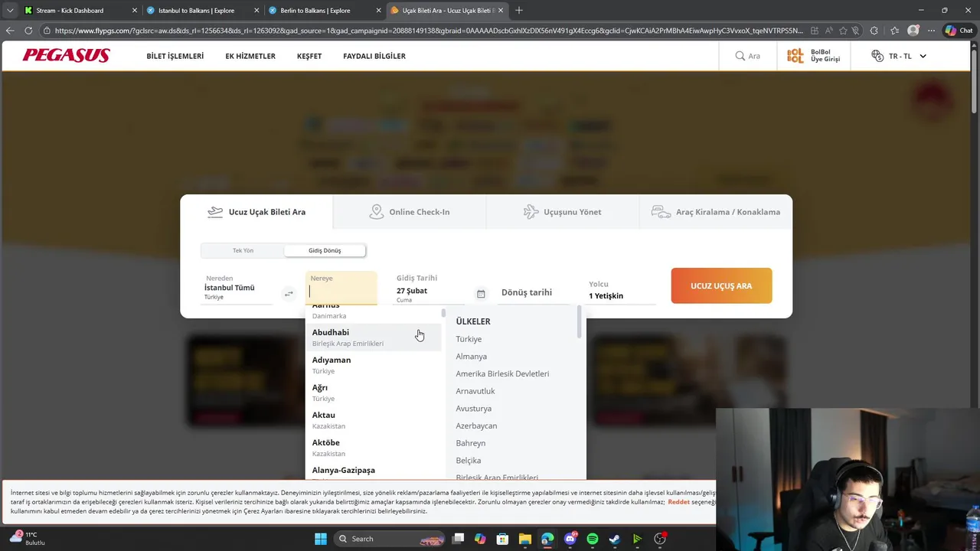Switch to Istanbul to Balkans Explore tab
Screen dimensions: 980x551
pyautogui.click(x=203, y=10)
